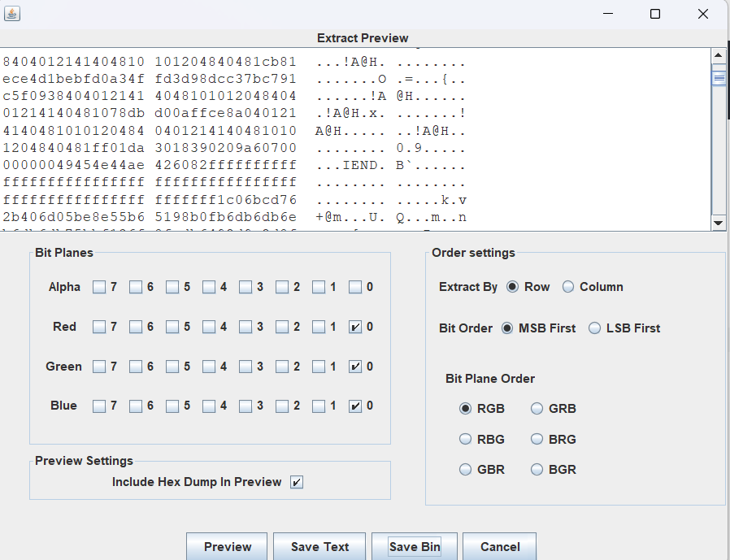Click hex line starting with c5f0938404012141
730x560 pixels.
click(x=234, y=97)
